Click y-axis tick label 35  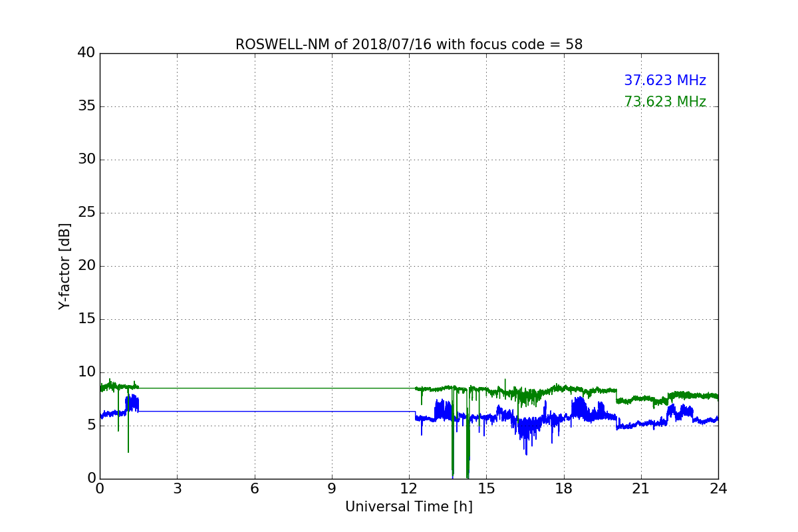point(86,106)
